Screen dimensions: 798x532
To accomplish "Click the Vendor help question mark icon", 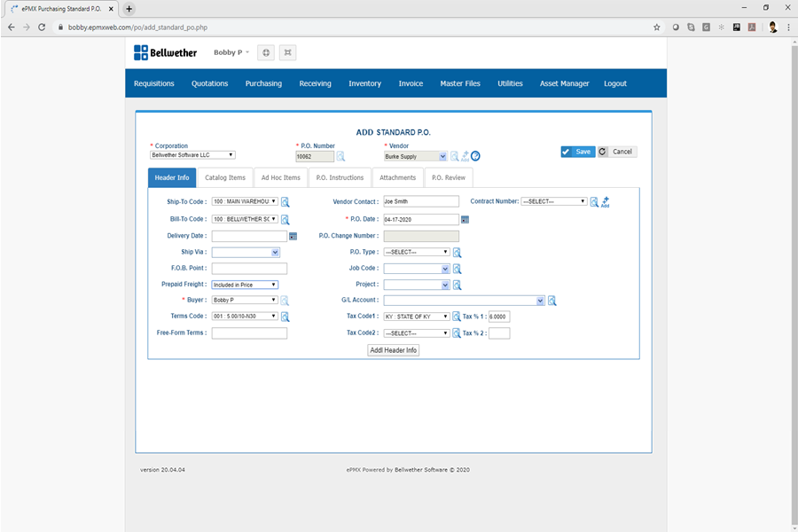I will (475, 156).
